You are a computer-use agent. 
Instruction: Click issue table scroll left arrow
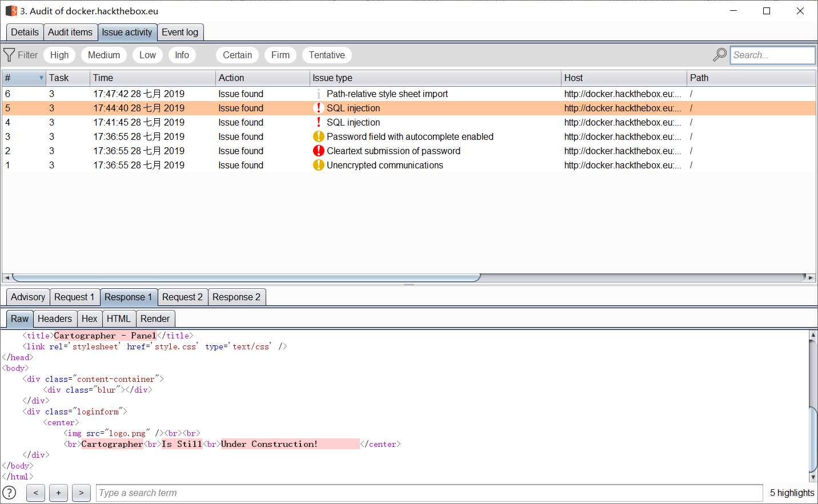pyautogui.click(x=7, y=277)
